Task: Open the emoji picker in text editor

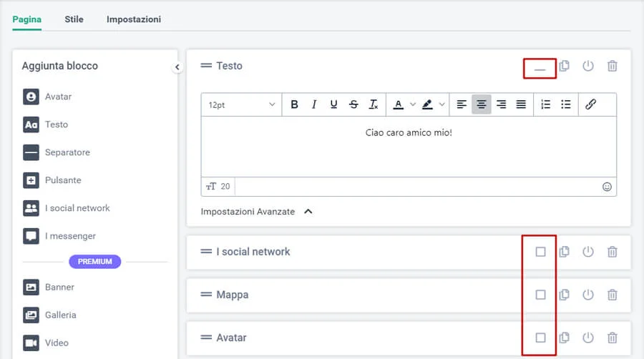Action: click(x=607, y=187)
